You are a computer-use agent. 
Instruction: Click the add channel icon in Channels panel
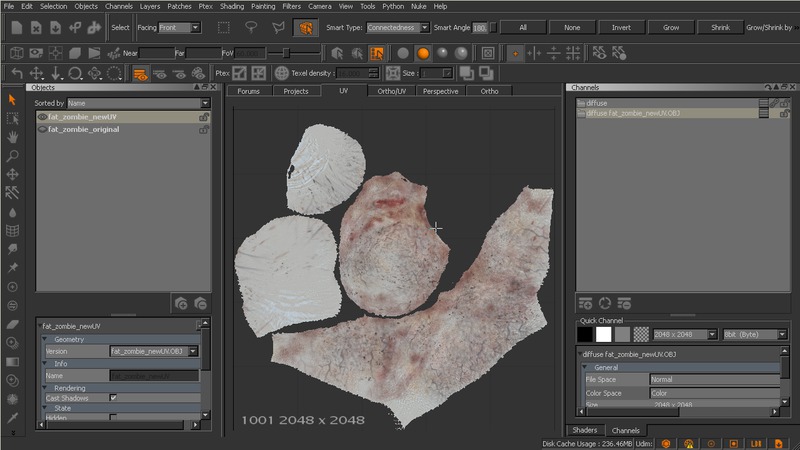point(586,303)
